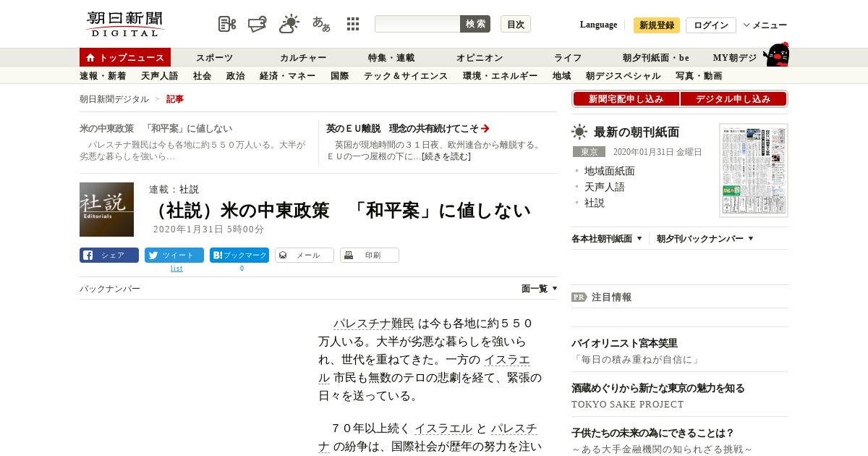Print the article with 印刷 button

370,255
